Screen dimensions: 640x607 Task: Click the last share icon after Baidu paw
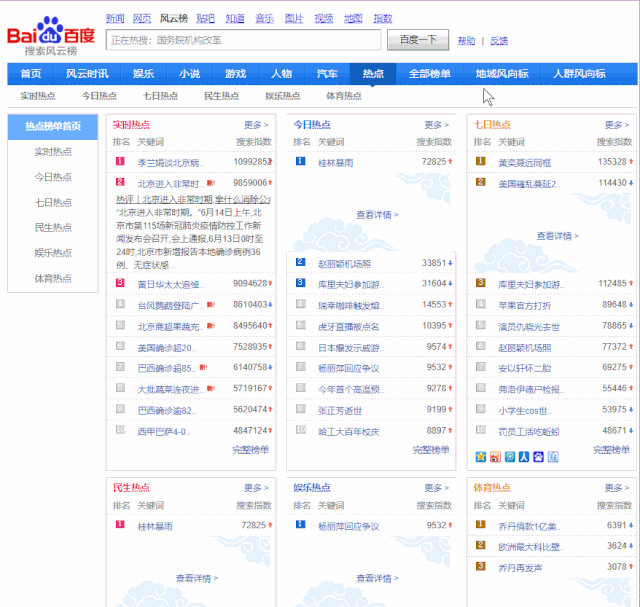[x=553, y=457]
